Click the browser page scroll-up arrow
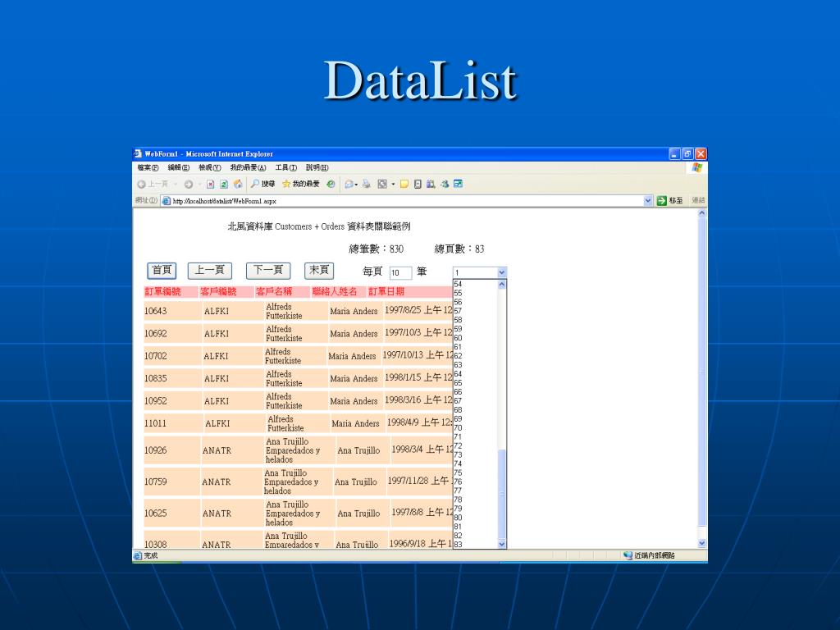Viewport: 840px width, 630px height. (702, 213)
